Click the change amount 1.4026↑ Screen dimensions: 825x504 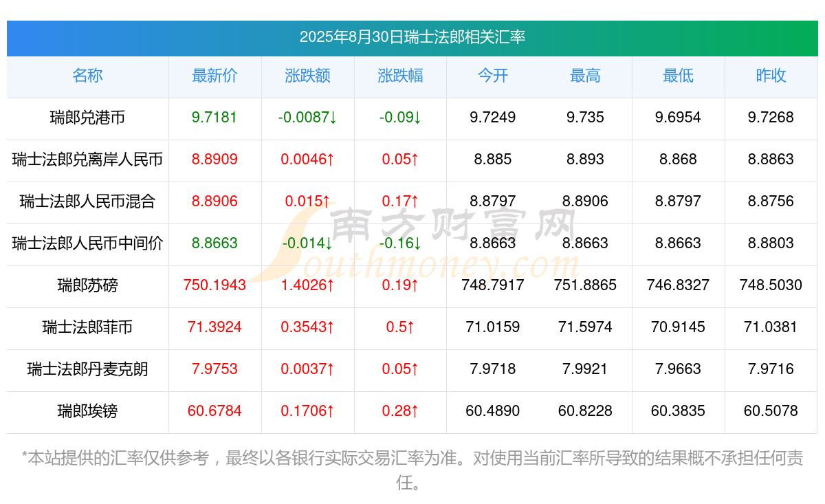click(x=307, y=285)
